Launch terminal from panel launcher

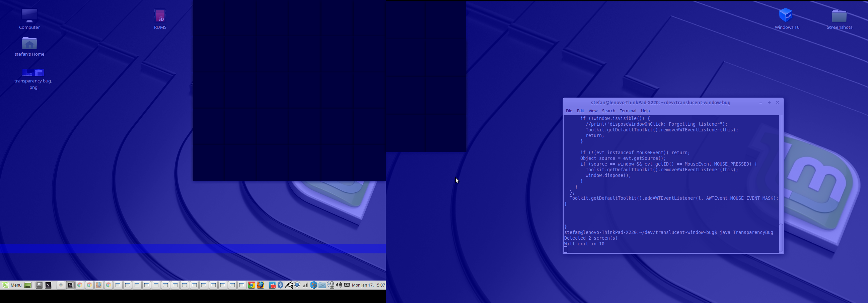pyautogui.click(x=49, y=285)
